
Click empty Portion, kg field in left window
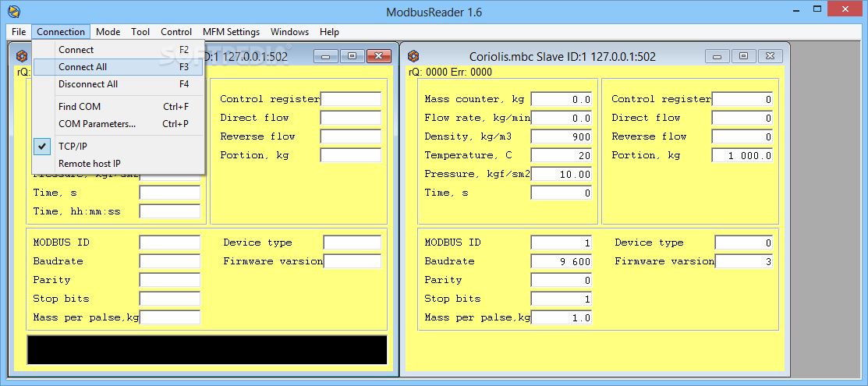point(351,156)
